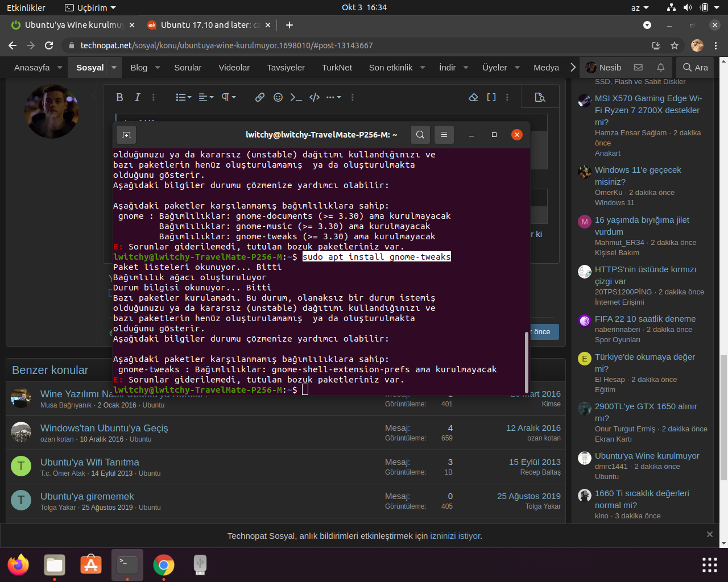Viewport: 728px width, 582px height.
Task: Open the editor preview icon
Action: [540, 97]
